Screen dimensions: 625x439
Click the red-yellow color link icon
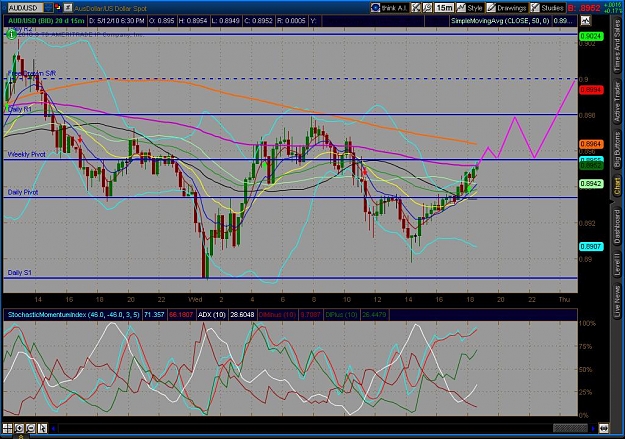coord(58,7)
